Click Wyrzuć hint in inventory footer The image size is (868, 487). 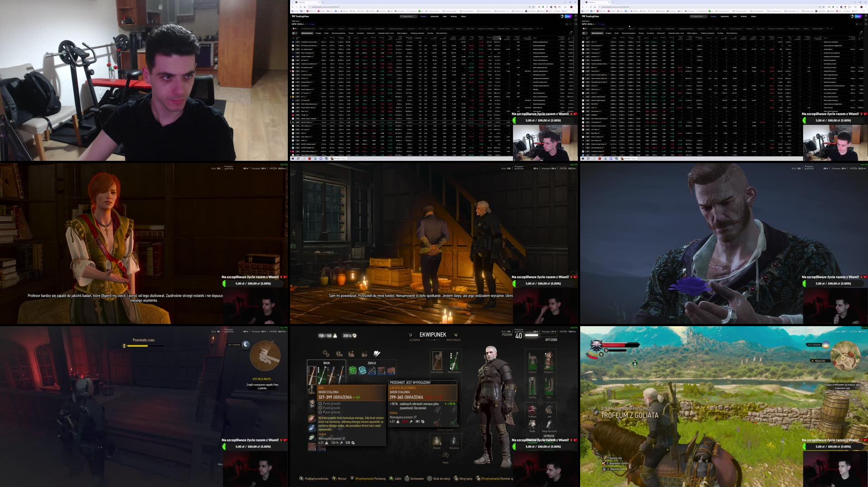click(339, 478)
